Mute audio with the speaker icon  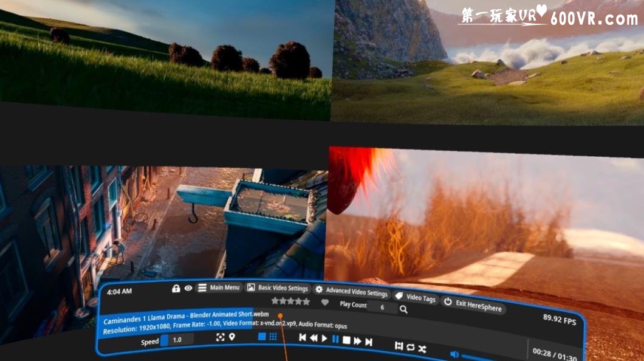click(454, 354)
